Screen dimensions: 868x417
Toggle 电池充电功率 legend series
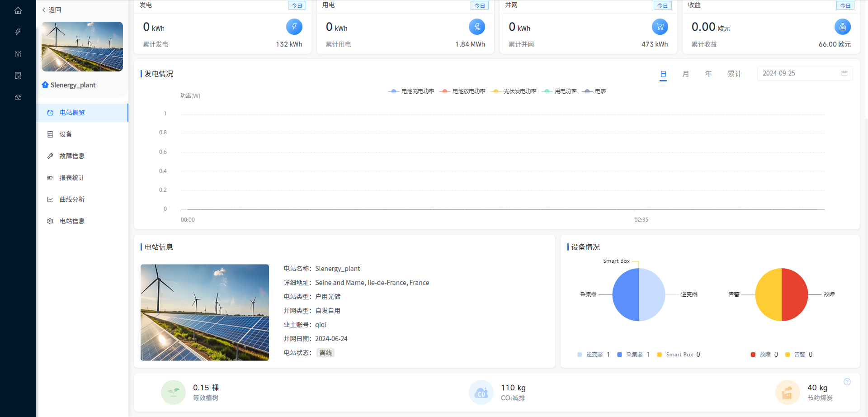pyautogui.click(x=411, y=91)
